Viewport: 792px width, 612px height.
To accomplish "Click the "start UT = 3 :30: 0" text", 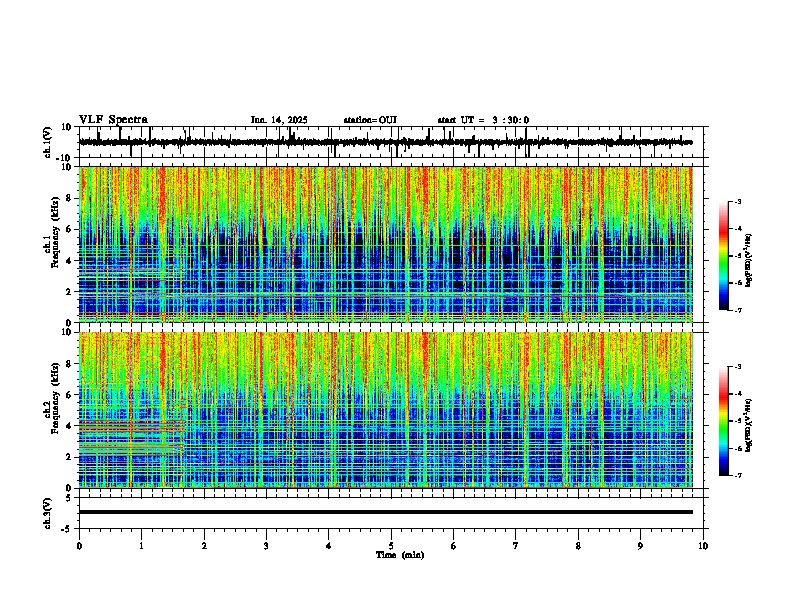I will [x=483, y=120].
